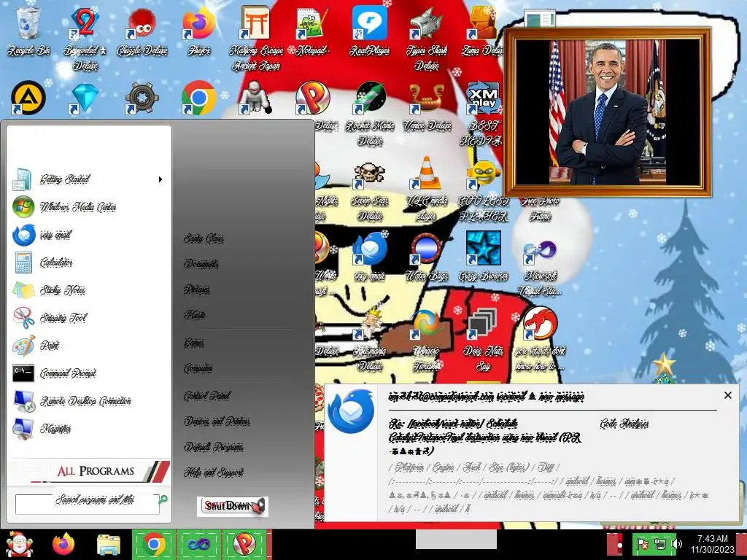747x560 pixels.
Task: Launch Seven Seas Deluxe skull icon
Action: 370,190
